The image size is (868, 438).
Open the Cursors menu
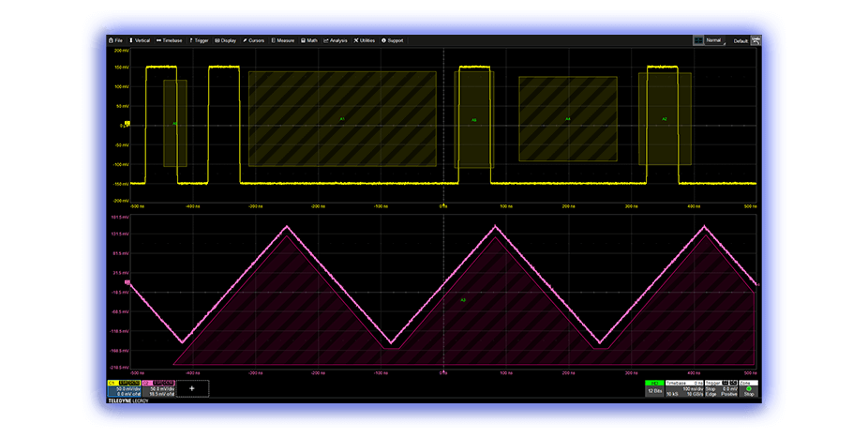tap(254, 40)
